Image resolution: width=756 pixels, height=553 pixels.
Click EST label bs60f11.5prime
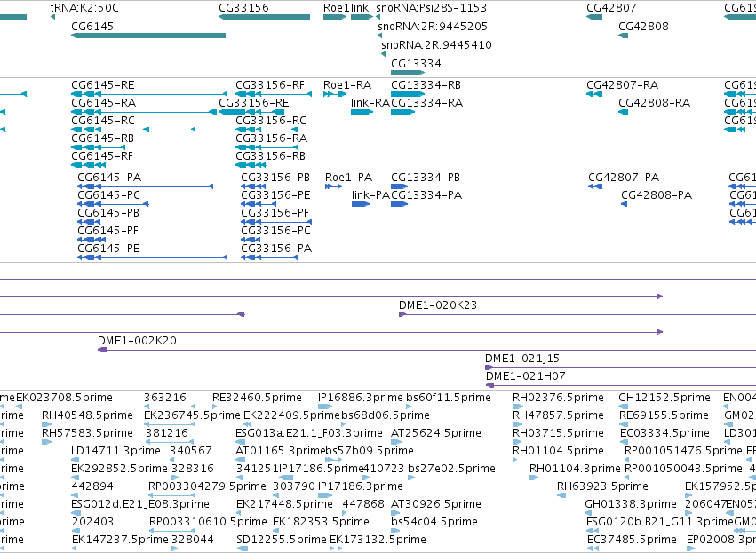pyautogui.click(x=449, y=398)
